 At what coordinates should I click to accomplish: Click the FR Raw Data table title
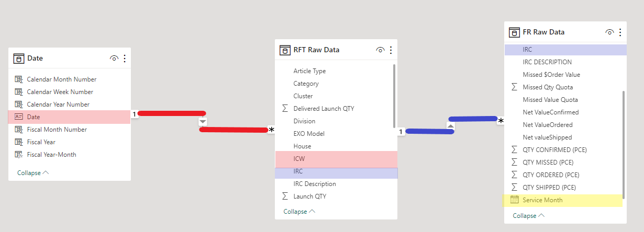543,32
